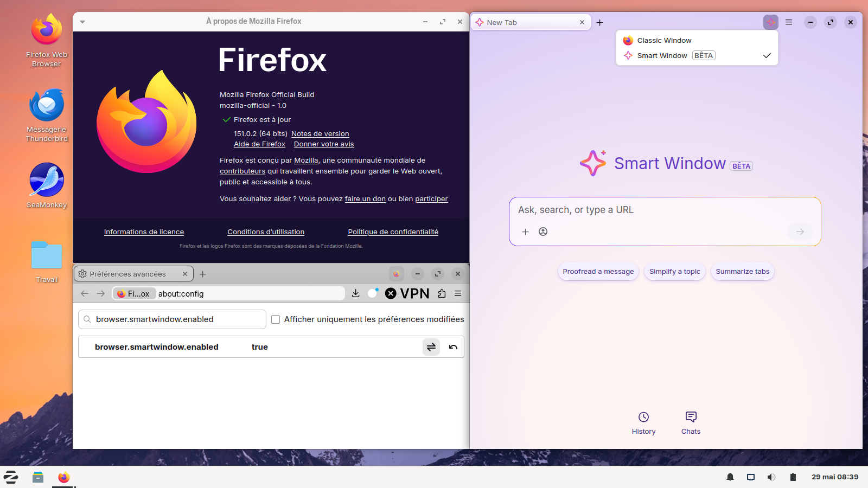
Task: Open Messagerie Thunderbird desktop icon
Action: pos(47,115)
